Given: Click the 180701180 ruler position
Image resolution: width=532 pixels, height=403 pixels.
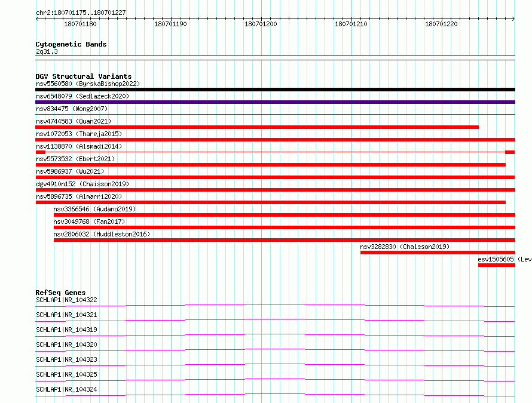Looking at the screenshot, I should pos(81,24).
